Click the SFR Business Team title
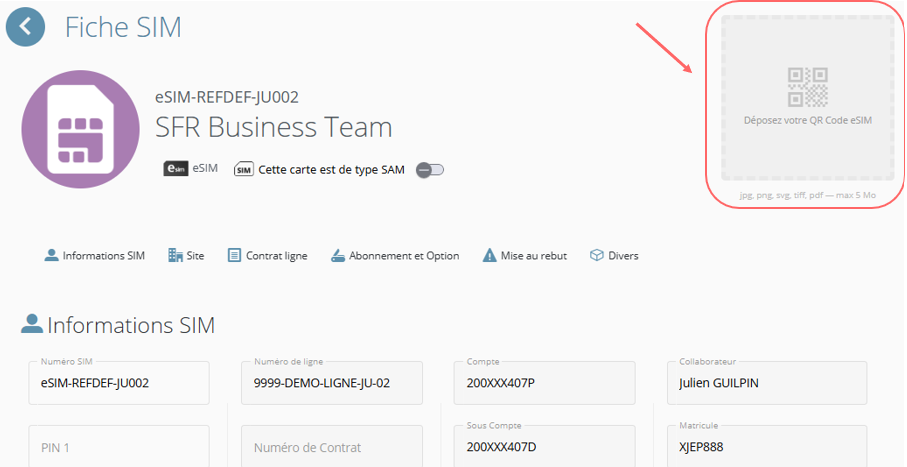The width and height of the screenshot is (907, 467). (274, 127)
